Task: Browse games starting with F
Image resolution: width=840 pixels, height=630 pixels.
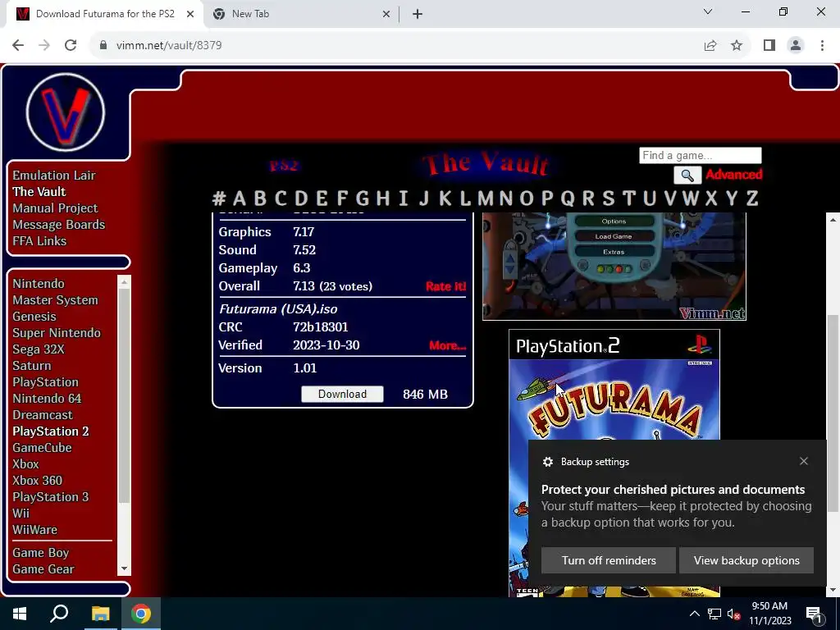Action: click(x=342, y=199)
